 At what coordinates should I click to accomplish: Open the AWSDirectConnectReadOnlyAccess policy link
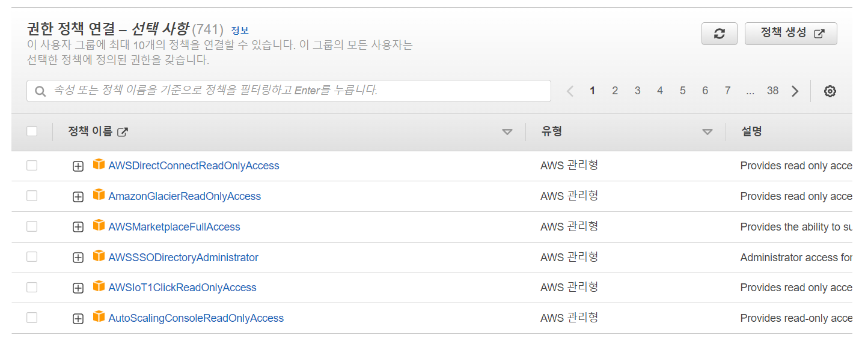194,166
